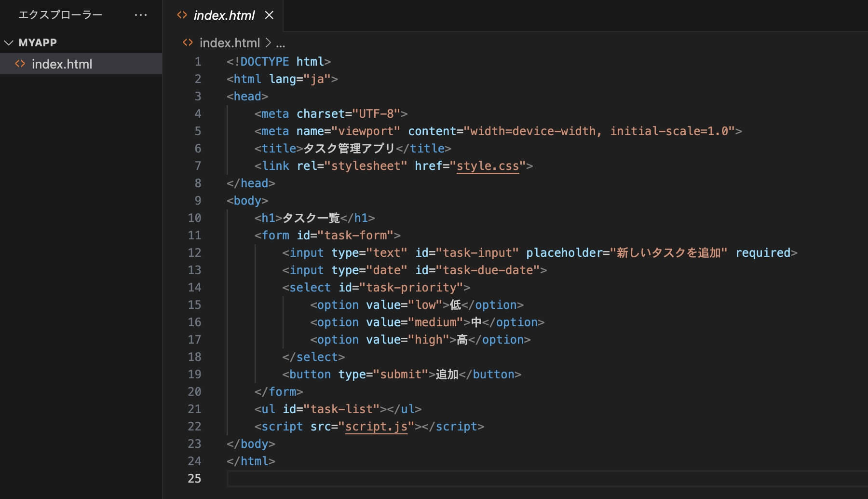This screenshot has width=868, height=499.
Task: Open the style.css link on line 7
Action: tap(488, 166)
